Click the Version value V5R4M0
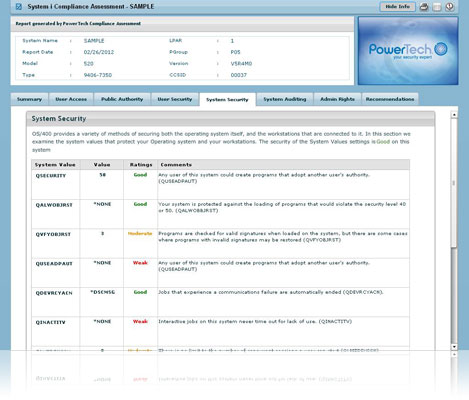The height and width of the screenshot is (400, 469). click(241, 64)
